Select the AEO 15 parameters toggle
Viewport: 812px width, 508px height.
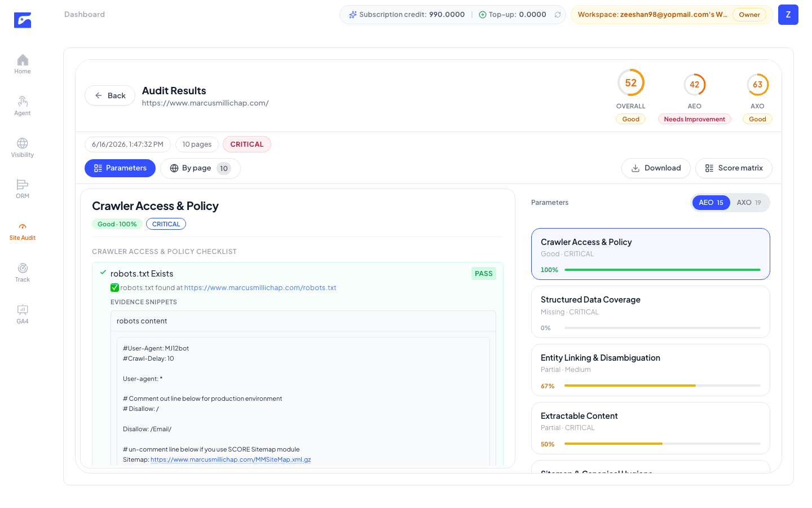(711, 203)
